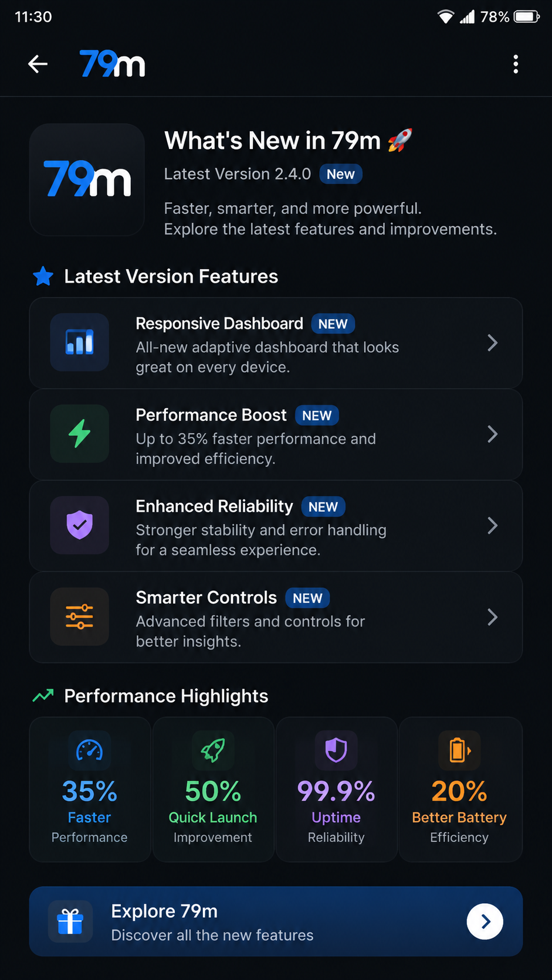This screenshot has height=980, width=552.
Task: Expand the Smarter Controls chevron
Action: click(493, 617)
